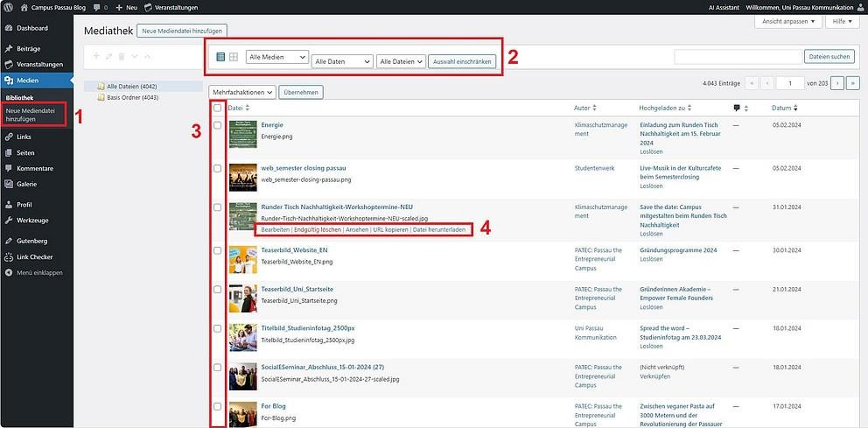Viewport: 868px width, 428px height.
Task: Open the Alle Dateien filter dropdown
Action: tap(401, 61)
